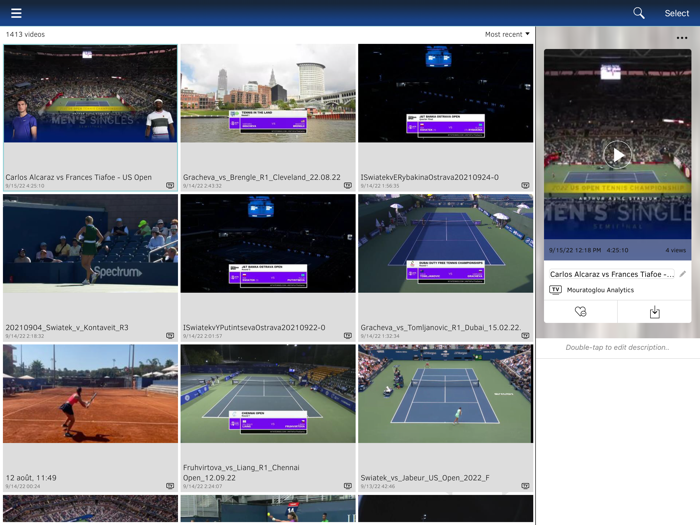Image resolution: width=700 pixels, height=525 pixels.
Task: Select the 'Mouratoglou Analytics' channel label
Action: coord(600,290)
